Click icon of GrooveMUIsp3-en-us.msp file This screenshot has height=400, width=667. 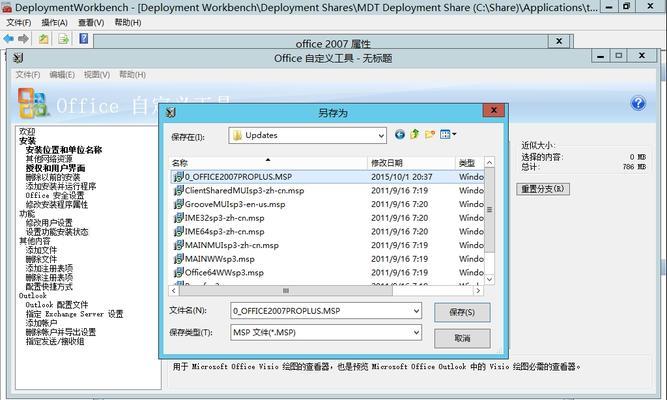[x=179, y=204]
